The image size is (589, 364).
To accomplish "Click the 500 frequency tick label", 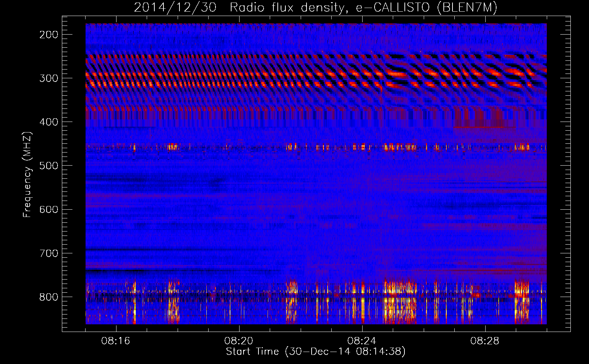I will 49,166.
